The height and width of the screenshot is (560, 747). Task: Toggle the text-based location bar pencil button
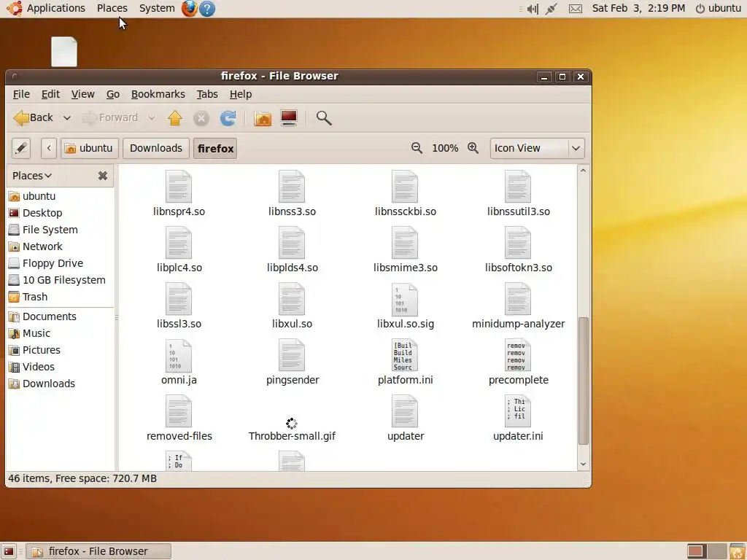pos(21,148)
